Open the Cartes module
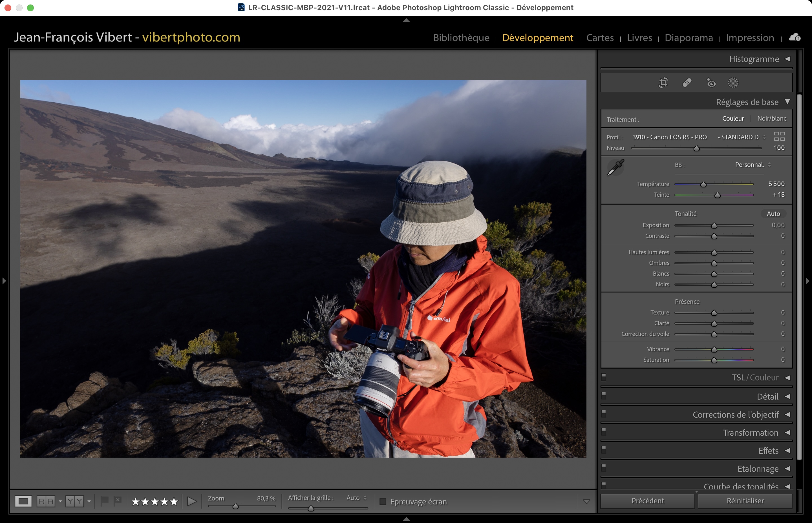Screen dimensions: 812x523 [x=600, y=38]
